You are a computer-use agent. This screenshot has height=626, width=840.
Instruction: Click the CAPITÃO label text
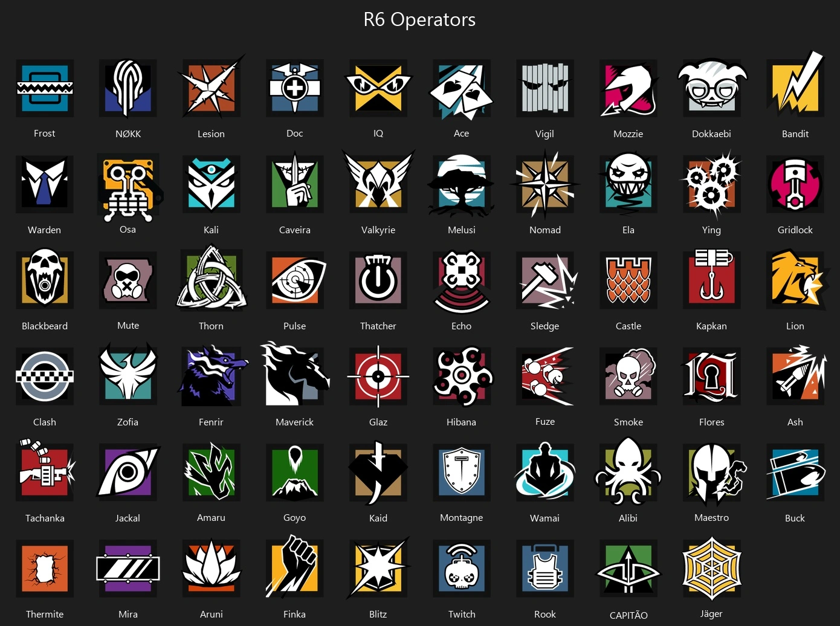click(628, 615)
